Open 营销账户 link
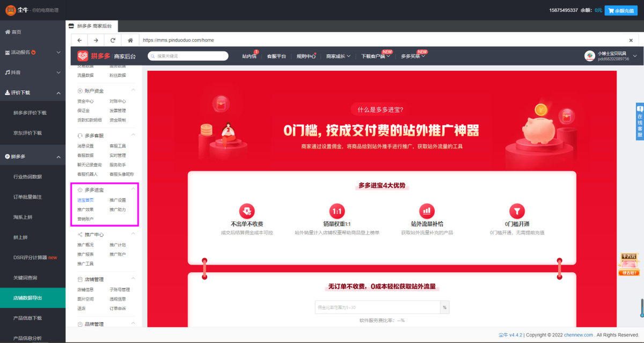Viewport: 644px width, 343px height. tap(85, 219)
